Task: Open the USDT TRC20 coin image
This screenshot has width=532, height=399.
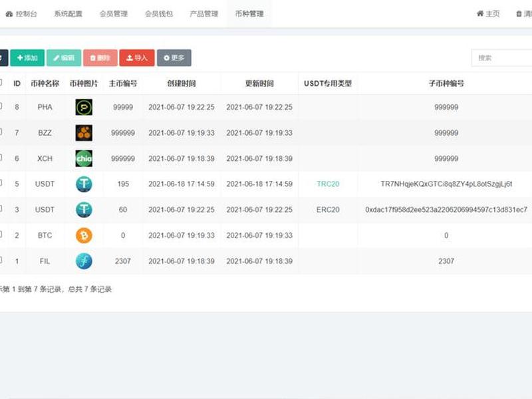Action: 84,184
